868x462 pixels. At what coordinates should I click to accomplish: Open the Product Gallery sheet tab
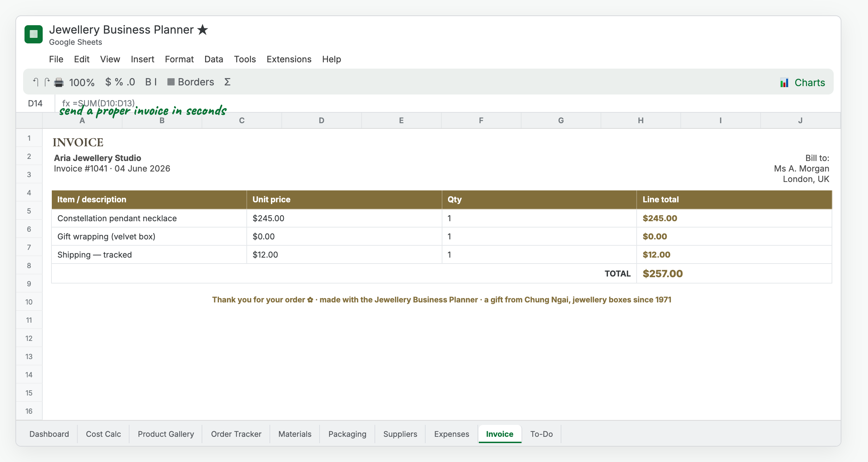166,434
